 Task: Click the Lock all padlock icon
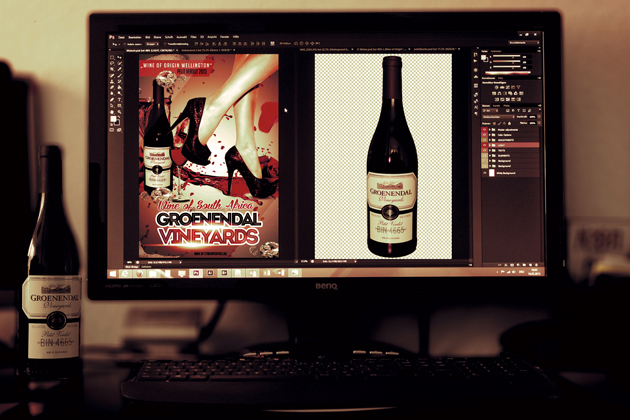coord(509,123)
